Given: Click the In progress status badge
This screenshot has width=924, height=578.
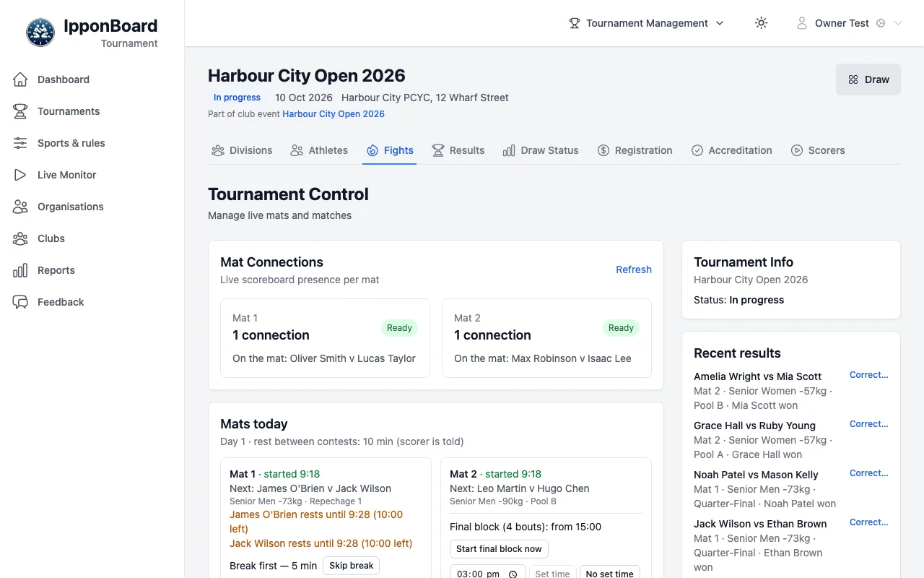Looking at the screenshot, I should (x=237, y=98).
